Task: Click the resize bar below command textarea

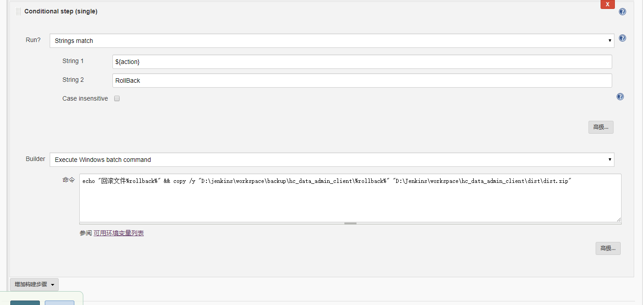Action: tap(350, 223)
